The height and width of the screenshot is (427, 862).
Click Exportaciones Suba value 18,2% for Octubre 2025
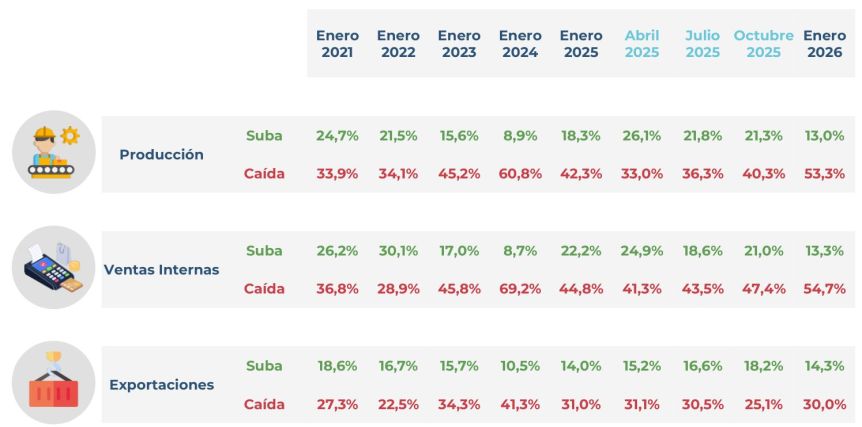(x=763, y=366)
